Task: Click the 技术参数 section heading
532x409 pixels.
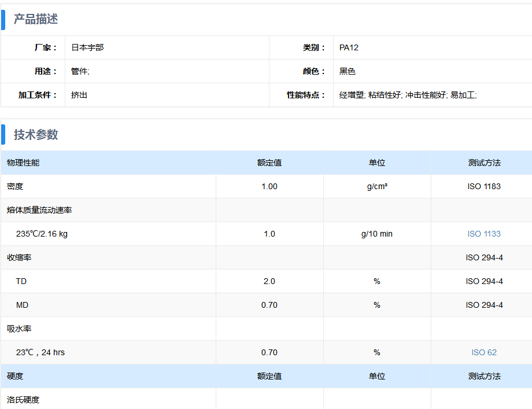Action: (36, 135)
